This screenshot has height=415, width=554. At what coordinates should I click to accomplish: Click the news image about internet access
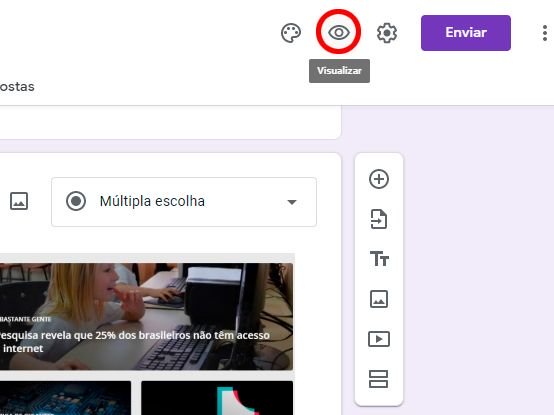coord(146,316)
